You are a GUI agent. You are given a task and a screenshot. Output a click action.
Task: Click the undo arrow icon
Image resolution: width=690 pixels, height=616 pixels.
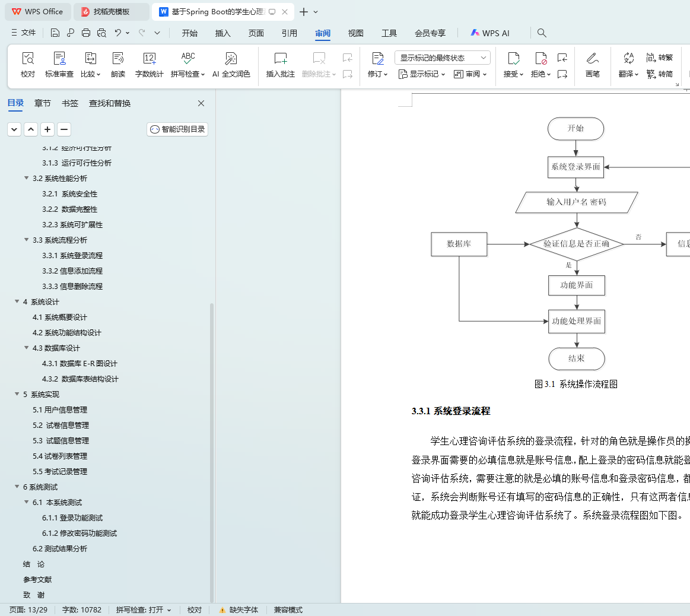click(x=118, y=33)
